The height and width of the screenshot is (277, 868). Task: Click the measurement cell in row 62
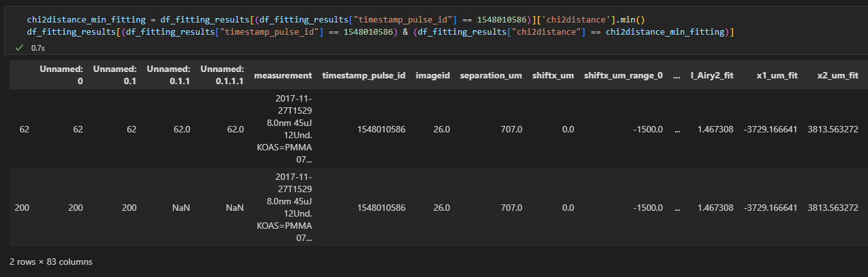point(283,129)
